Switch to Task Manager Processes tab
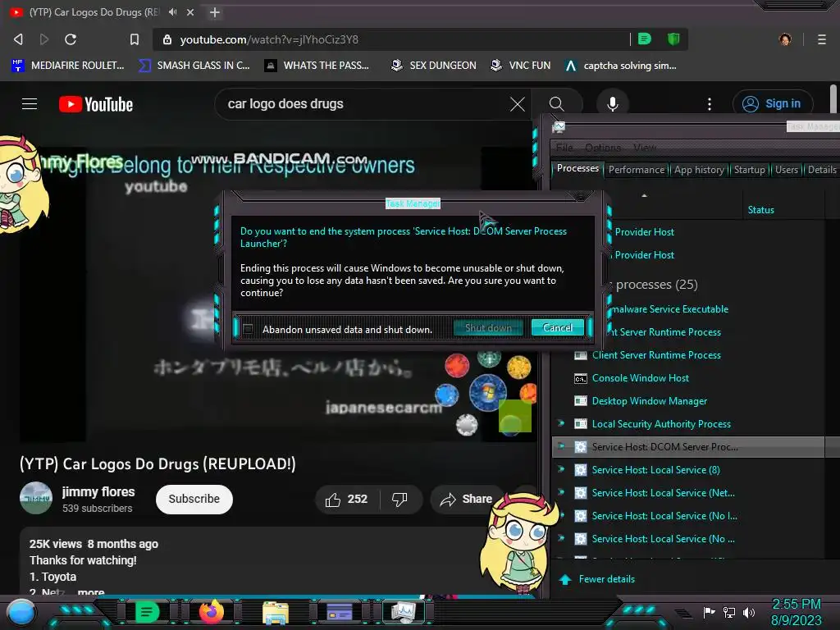The width and height of the screenshot is (840, 630). [x=577, y=168]
